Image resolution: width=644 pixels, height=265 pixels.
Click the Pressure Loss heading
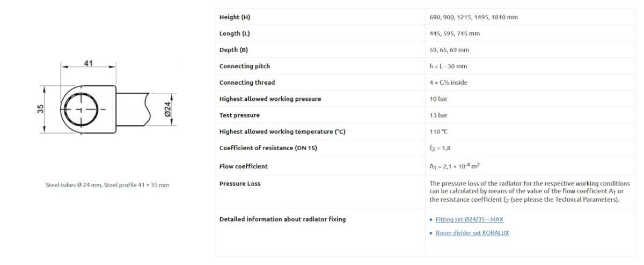240,183
